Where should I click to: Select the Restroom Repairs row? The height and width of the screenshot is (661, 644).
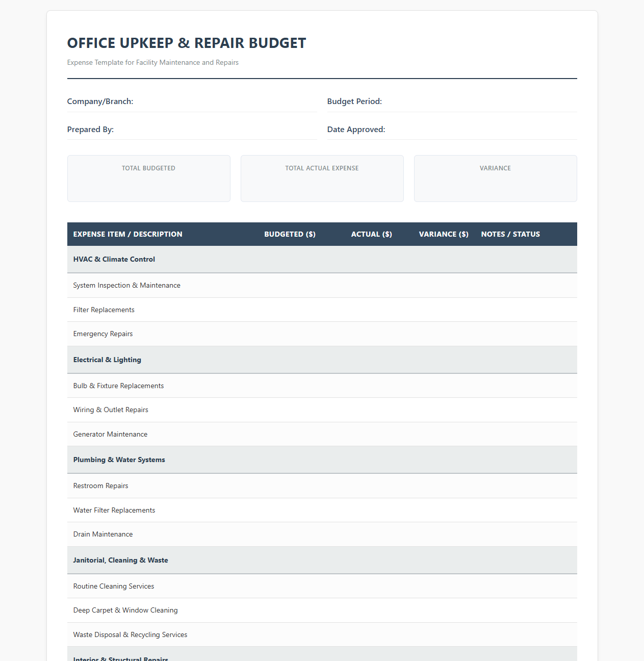tap(322, 486)
